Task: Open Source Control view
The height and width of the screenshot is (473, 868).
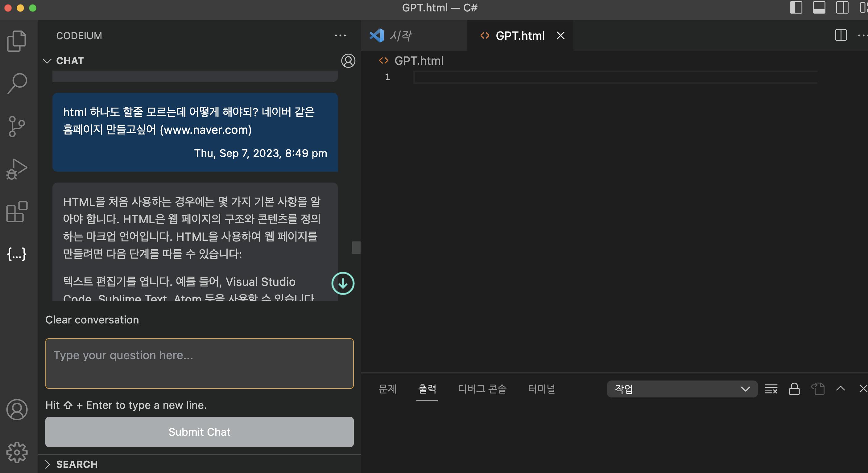Action: [x=17, y=126]
